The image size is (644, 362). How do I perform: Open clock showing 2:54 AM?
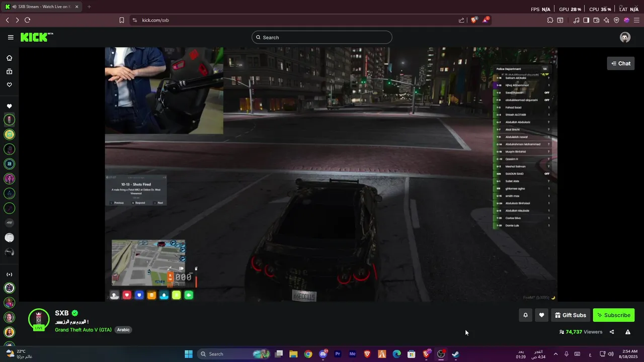(629, 354)
